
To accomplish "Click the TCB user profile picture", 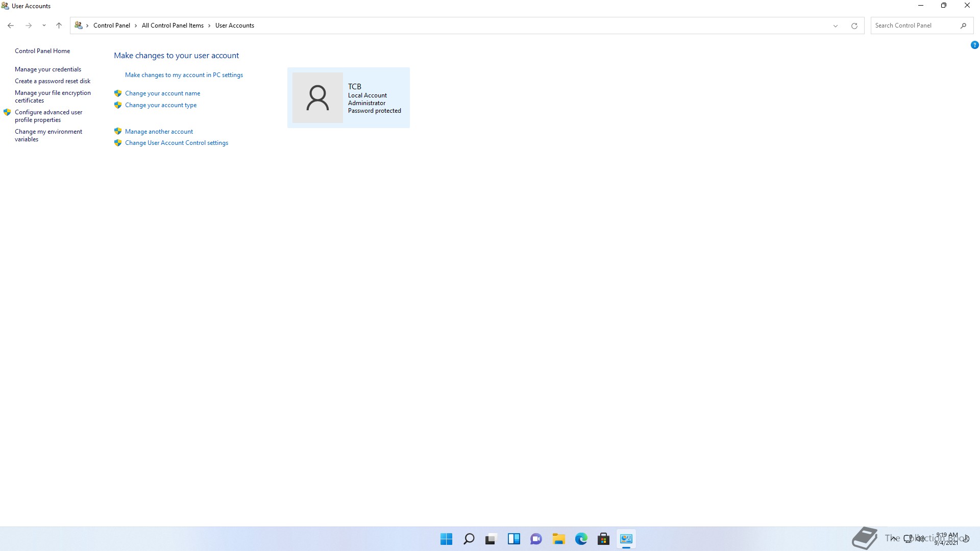I will click(317, 97).
